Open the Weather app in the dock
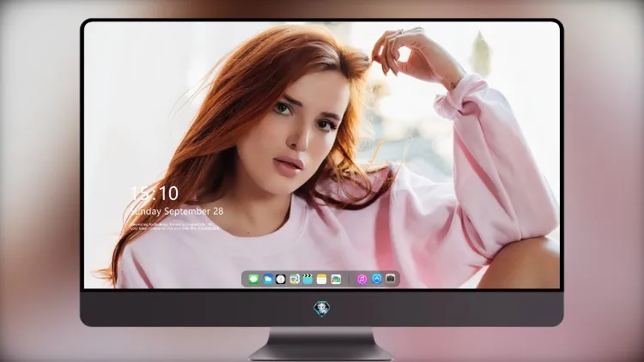Viewport: 644px width, 362px height. 268,280
